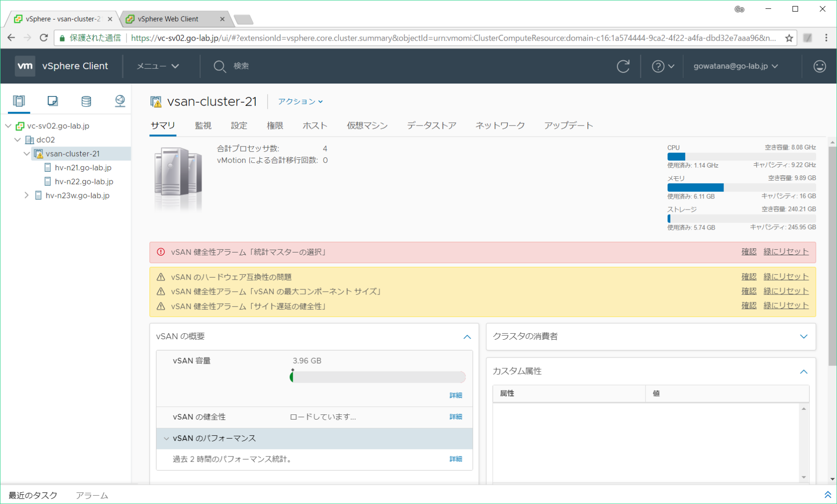
Task: Collapse the vc-sv02.go-lab.jp tree node
Action: [x=8, y=126]
